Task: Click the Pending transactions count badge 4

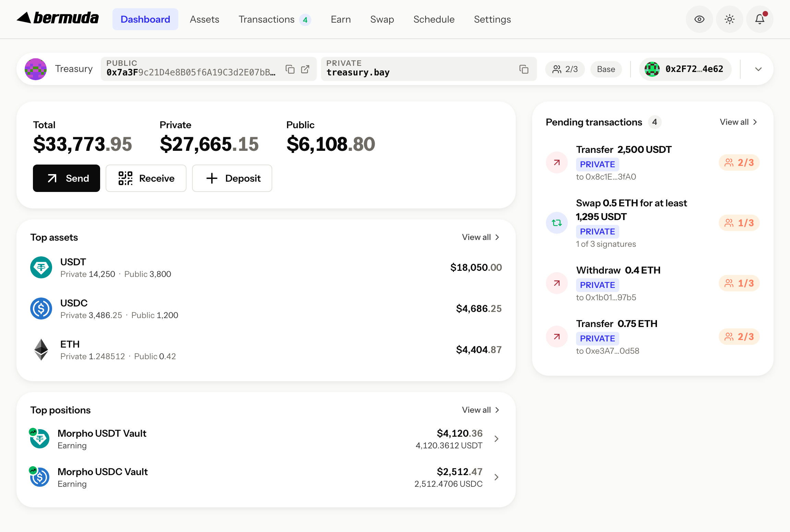Action: tap(655, 122)
